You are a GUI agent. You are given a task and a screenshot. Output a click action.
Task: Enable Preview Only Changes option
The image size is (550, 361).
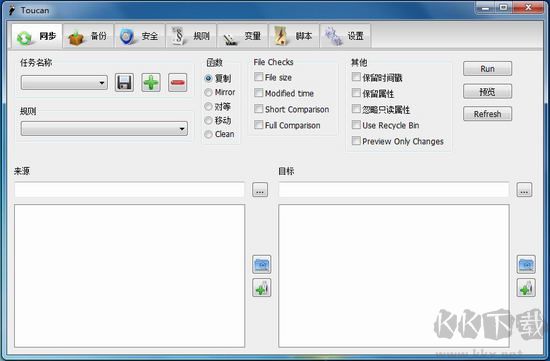[x=356, y=141]
